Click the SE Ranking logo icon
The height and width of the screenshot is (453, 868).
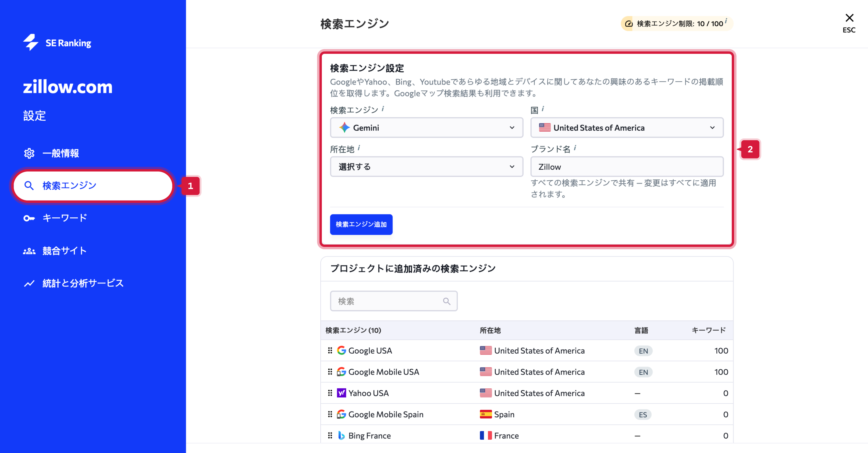point(31,43)
